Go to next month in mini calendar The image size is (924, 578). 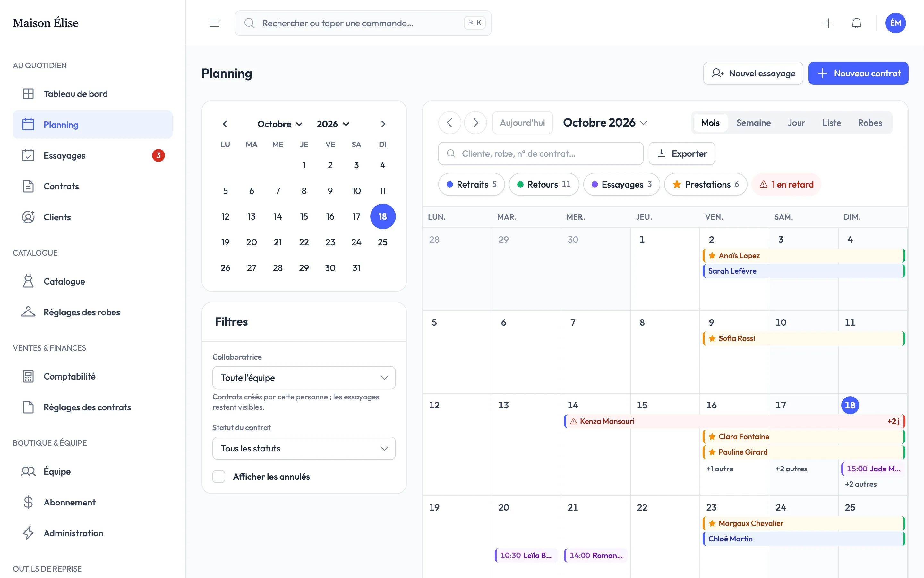383,124
